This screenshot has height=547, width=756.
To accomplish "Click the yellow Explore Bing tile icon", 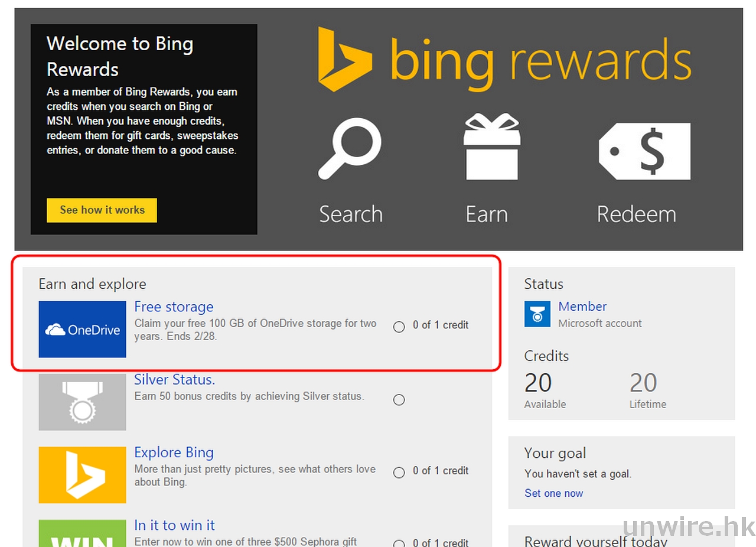I will tap(82, 474).
